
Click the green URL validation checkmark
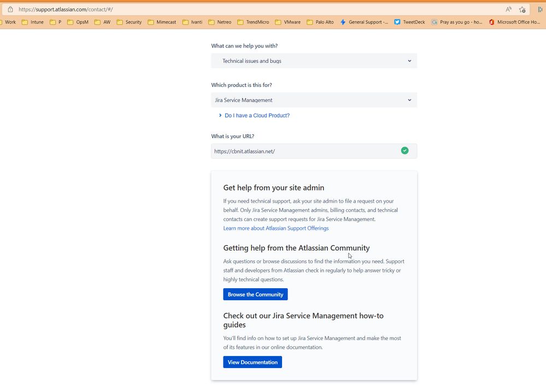(x=404, y=151)
